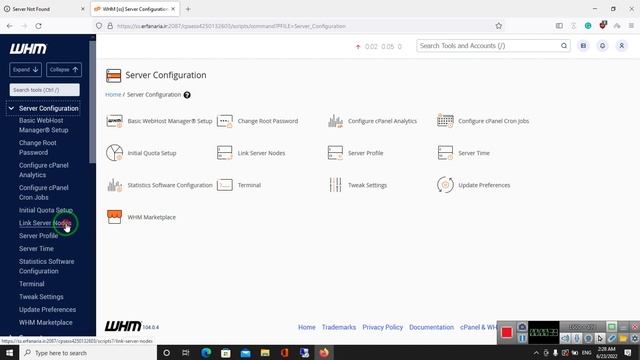
Task: Open the footer Trademarks link
Action: (339, 327)
